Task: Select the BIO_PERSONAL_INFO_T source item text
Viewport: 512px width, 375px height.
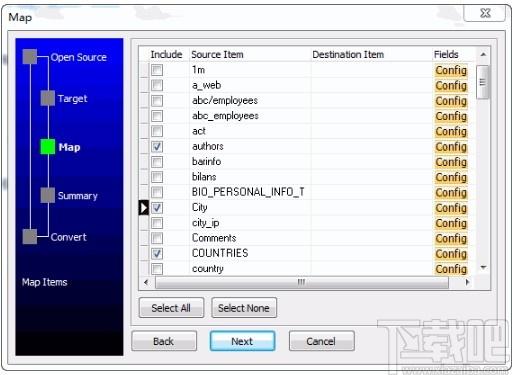Action: tap(248, 192)
